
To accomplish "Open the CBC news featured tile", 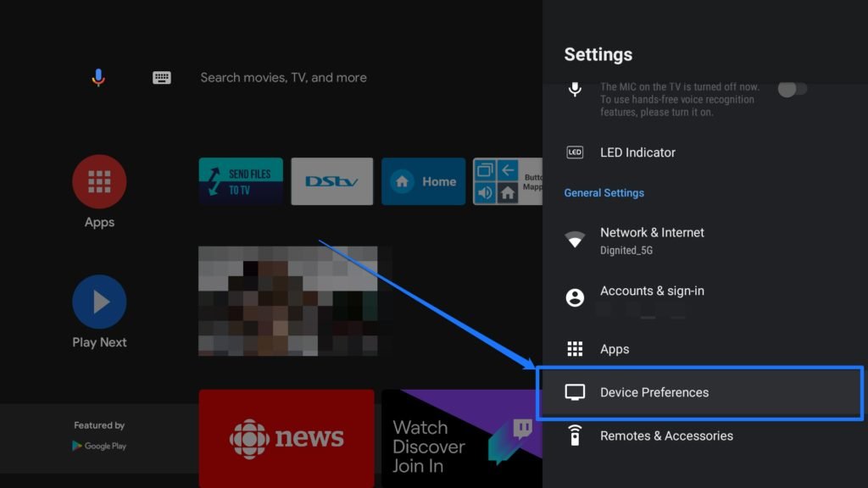I will pyautogui.click(x=287, y=437).
